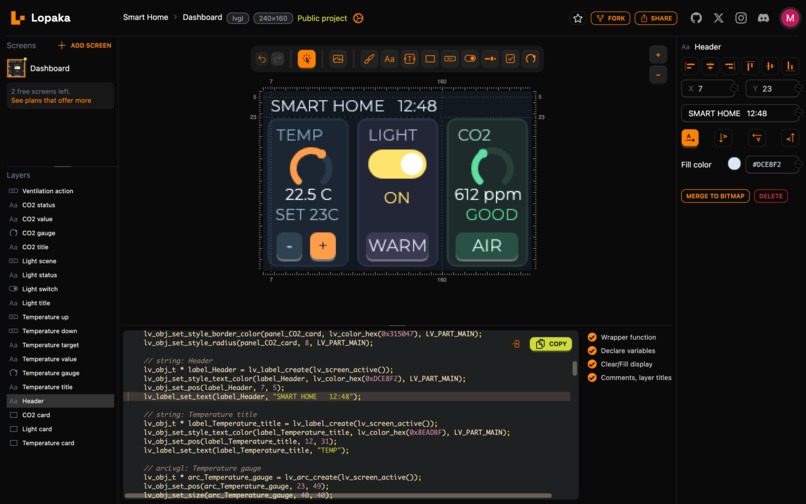This screenshot has height=504, width=806.
Task: Share this project
Action: 656,19
